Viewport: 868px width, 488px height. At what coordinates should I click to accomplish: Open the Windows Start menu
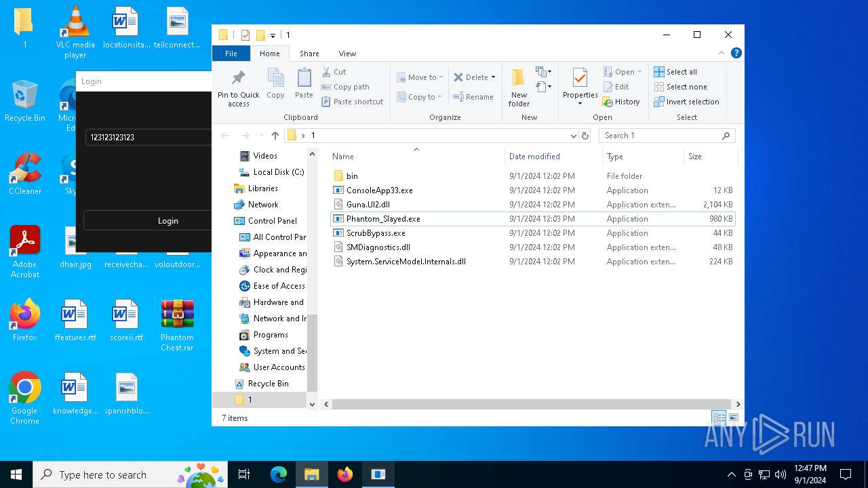click(16, 474)
